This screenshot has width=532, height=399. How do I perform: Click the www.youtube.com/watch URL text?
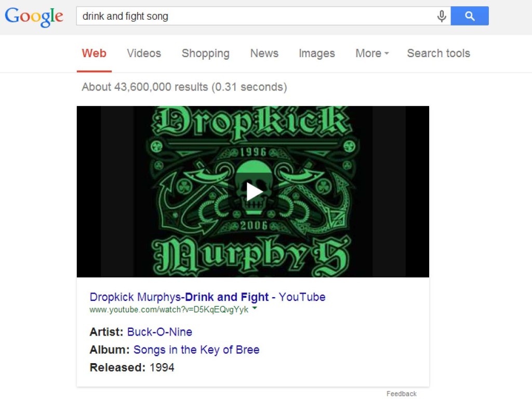pos(169,310)
